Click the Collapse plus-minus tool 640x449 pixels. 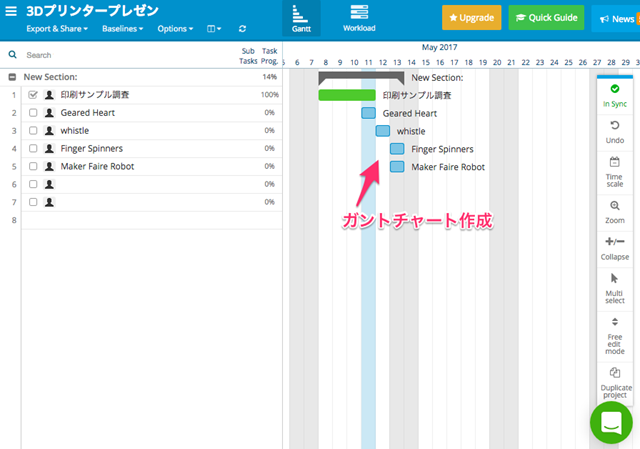click(x=614, y=241)
